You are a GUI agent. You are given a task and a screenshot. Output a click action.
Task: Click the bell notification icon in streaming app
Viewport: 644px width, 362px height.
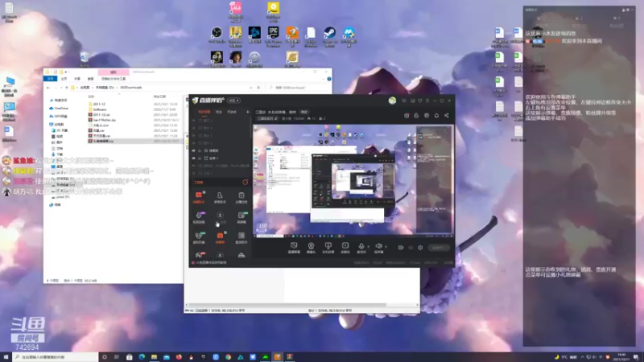click(x=436, y=115)
